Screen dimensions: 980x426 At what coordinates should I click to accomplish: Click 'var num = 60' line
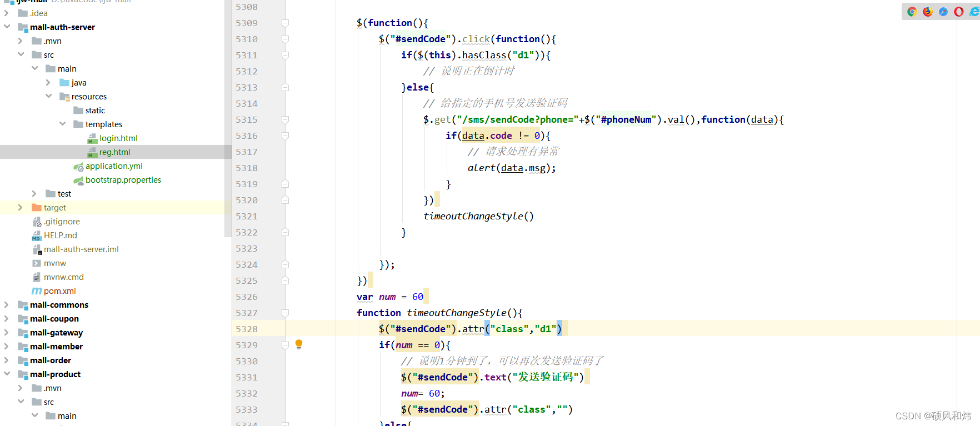tap(390, 297)
